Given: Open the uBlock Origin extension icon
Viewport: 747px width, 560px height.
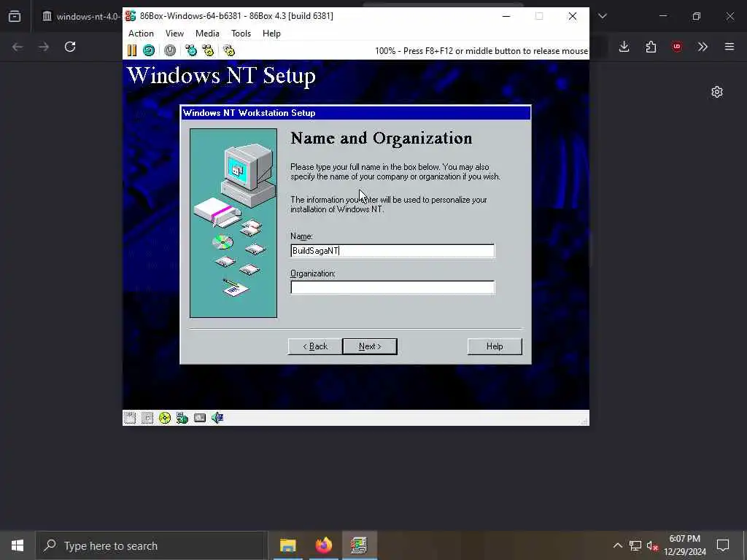Looking at the screenshot, I should [677, 47].
